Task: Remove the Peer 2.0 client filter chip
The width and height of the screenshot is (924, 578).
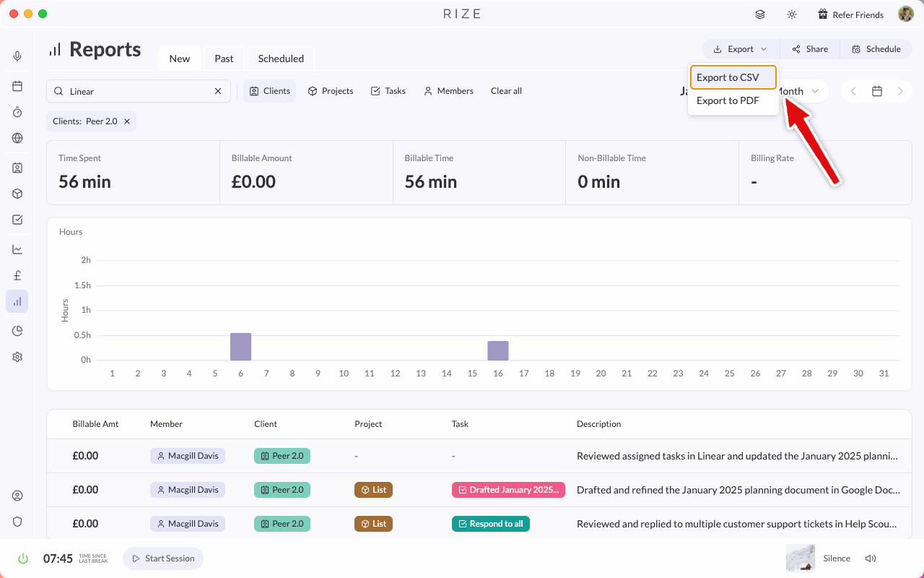Action: click(x=126, y=121)
